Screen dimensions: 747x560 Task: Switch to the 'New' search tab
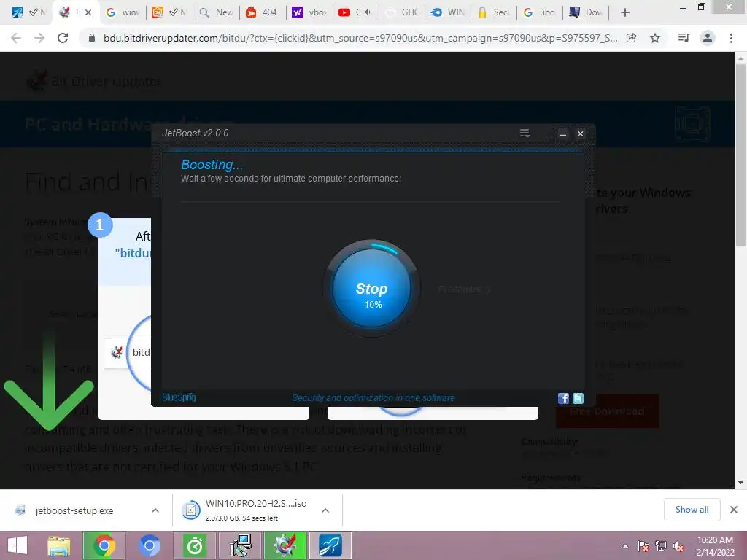(x=216, y=12)
